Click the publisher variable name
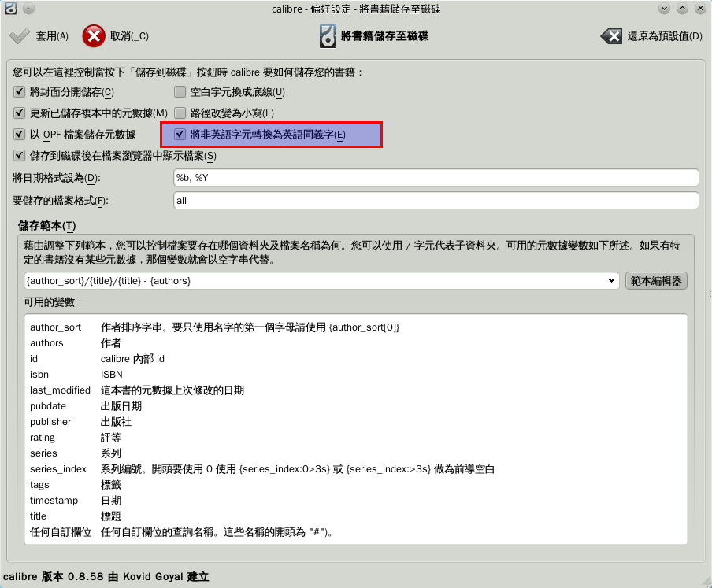Viewport: 712px width, 588px height. 50,422
